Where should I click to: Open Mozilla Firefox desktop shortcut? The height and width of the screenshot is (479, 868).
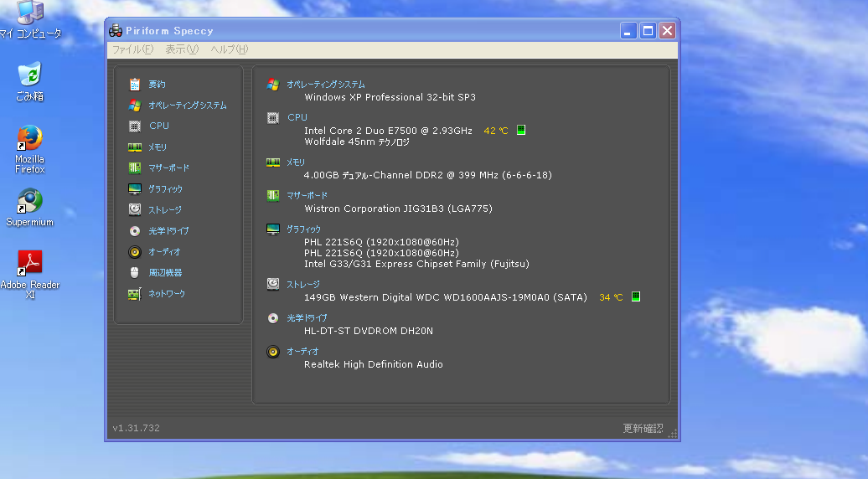click(29, 149)
